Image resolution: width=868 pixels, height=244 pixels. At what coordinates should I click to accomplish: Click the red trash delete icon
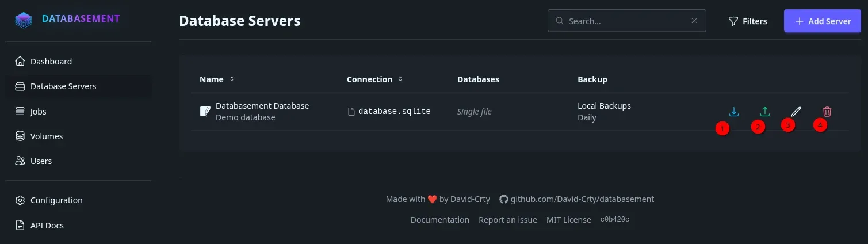tap(827, 112)
